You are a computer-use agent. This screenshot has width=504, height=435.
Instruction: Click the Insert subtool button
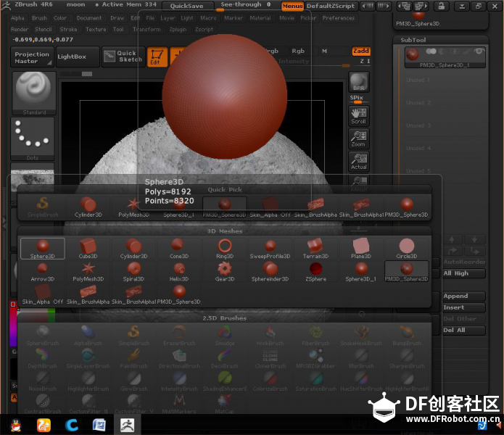464,307
